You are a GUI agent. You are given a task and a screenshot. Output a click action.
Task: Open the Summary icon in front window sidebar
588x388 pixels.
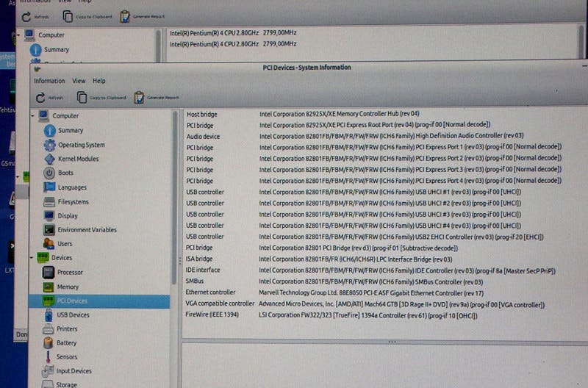49,131
